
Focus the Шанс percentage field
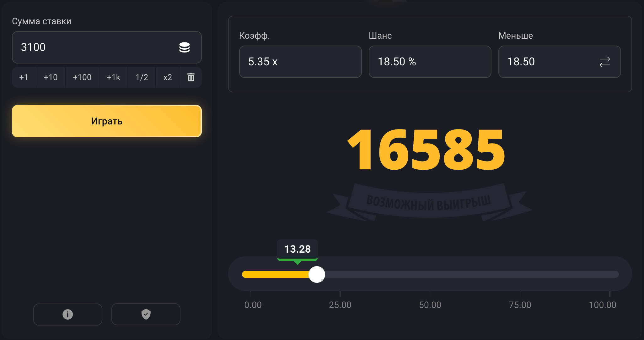click(x=430, y=62)
